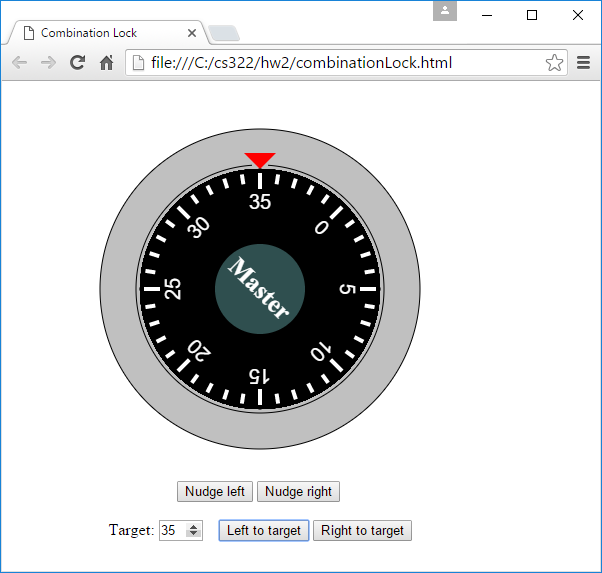Click the number 10 on the dial
This screenshot has width=602, height=573.
click(321, 351)
